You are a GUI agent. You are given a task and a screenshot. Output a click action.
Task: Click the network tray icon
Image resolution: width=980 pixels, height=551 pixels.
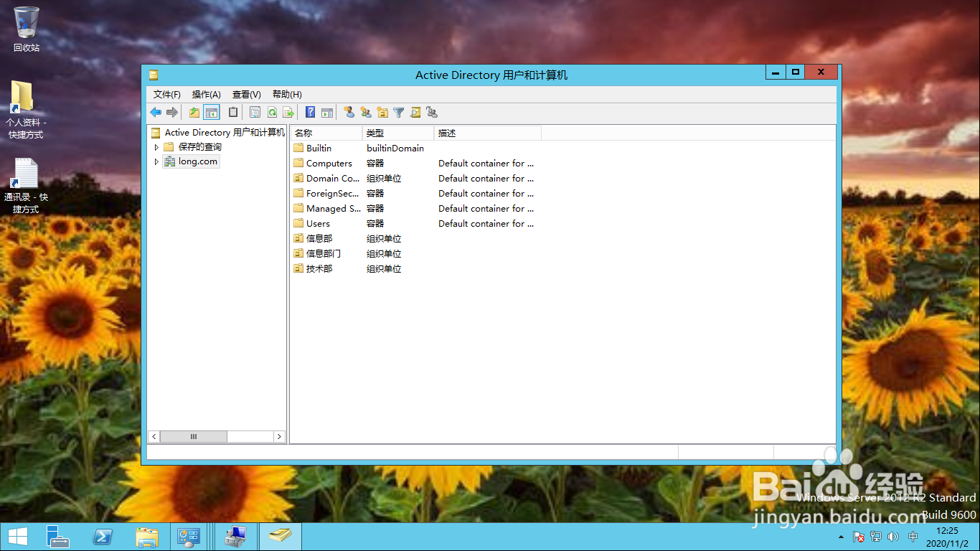[876, 537]
